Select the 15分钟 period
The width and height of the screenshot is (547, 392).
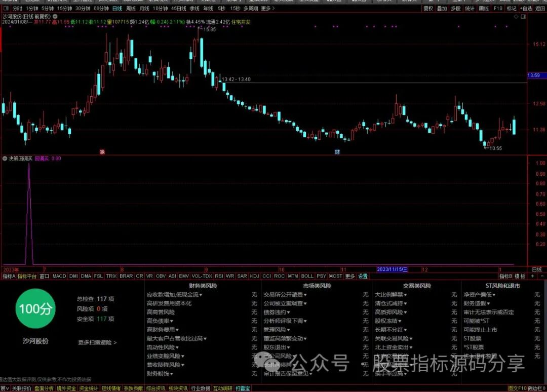click(x=64, y=9)
